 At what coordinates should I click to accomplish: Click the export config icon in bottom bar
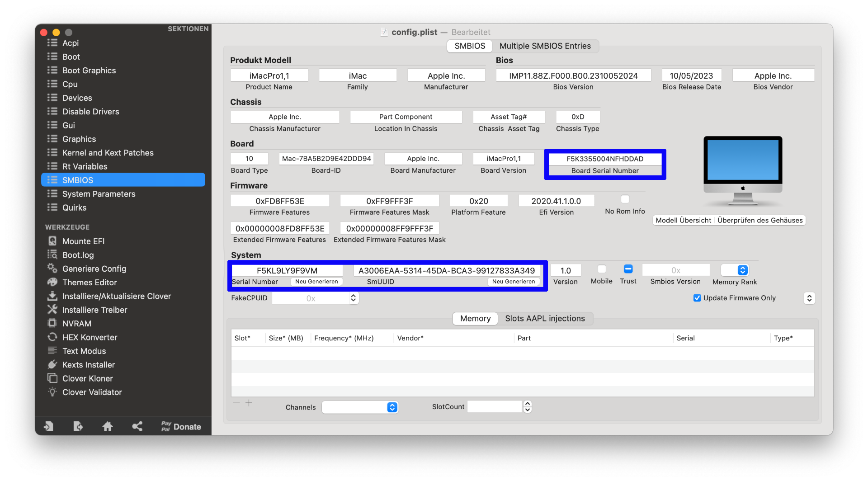(78, 426)
